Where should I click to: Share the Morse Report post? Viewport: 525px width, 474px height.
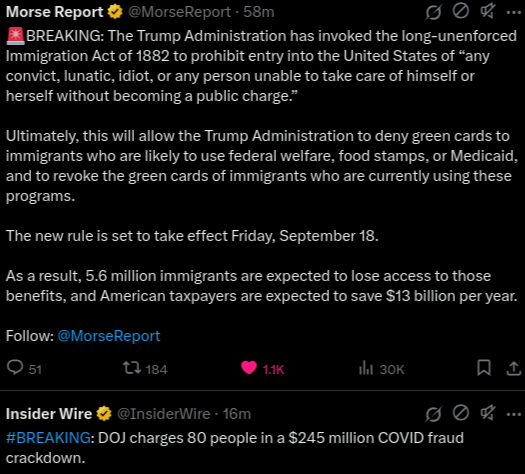click(513, 368)
